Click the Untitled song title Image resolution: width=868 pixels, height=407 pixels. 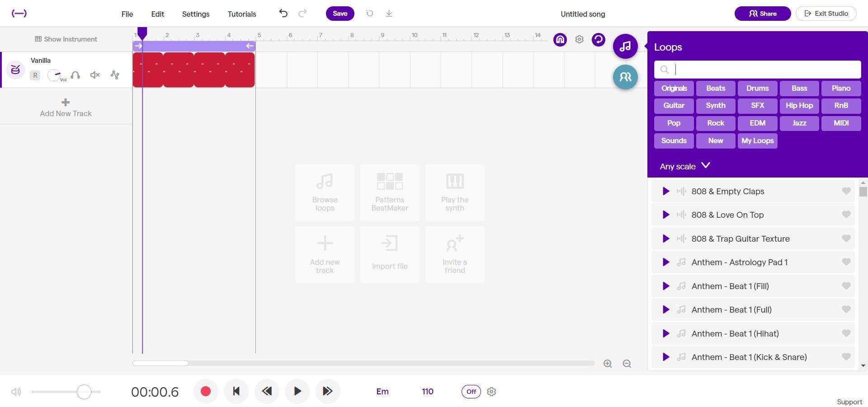pyautogui.click(x=583, y=14)
